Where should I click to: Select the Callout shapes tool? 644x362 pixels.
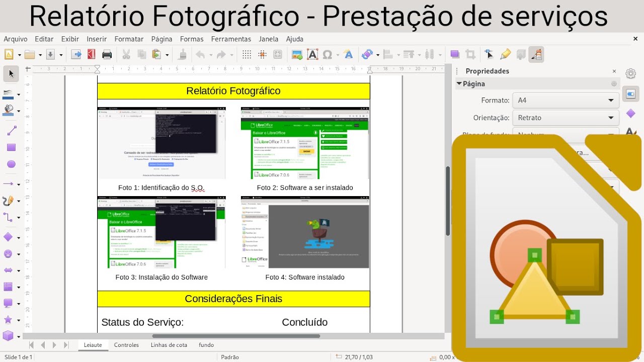(9, 303)
